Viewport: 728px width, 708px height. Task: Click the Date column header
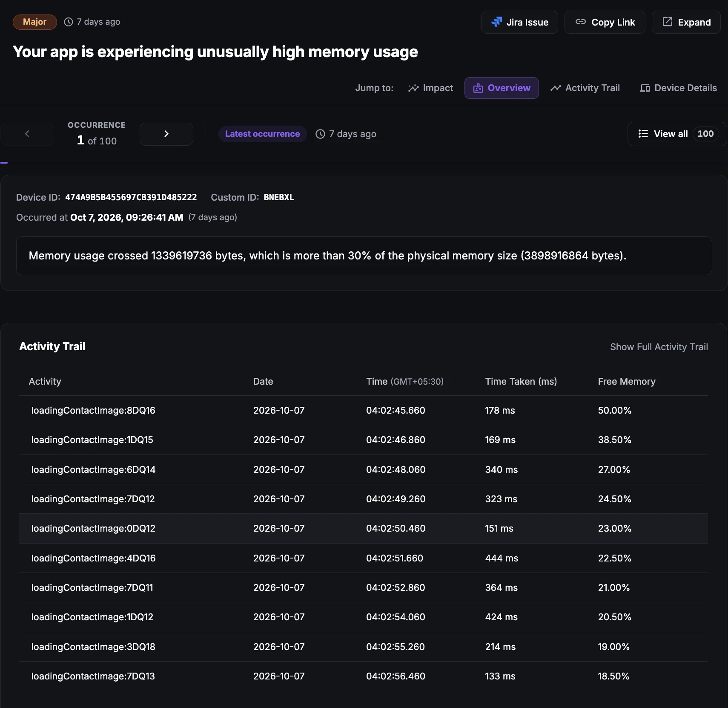(263, 381)
